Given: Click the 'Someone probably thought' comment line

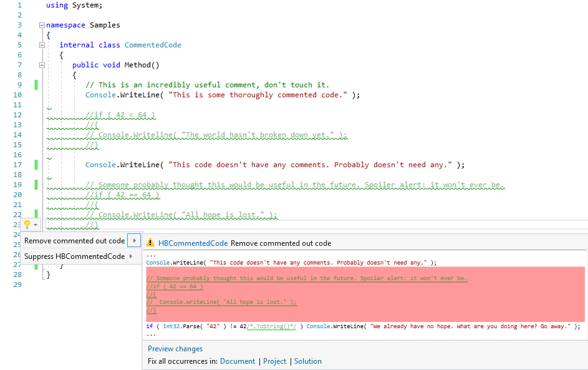Looking at the screenshot, I should click(295, 185).
